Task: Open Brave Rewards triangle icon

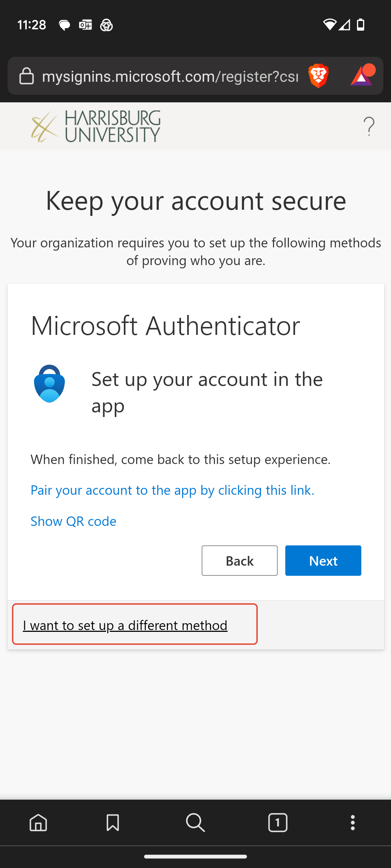Action: click(362, 75)
